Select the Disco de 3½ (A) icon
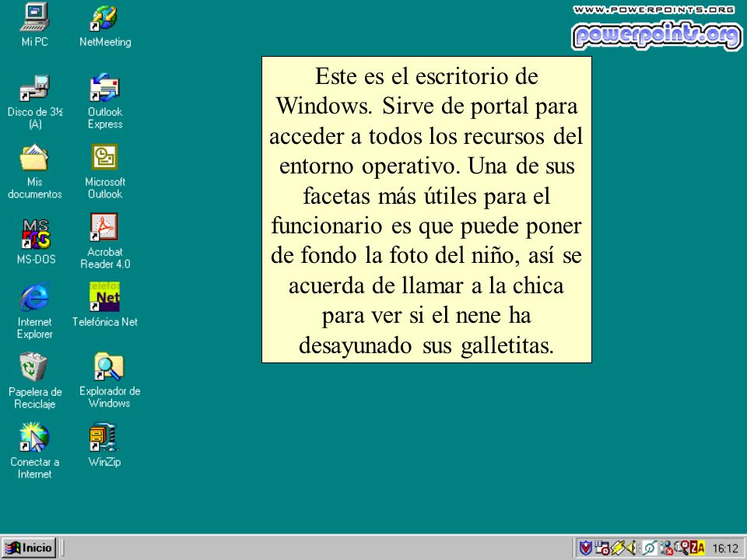The height and width of the screenshot is (560, 747). (35, 102)
